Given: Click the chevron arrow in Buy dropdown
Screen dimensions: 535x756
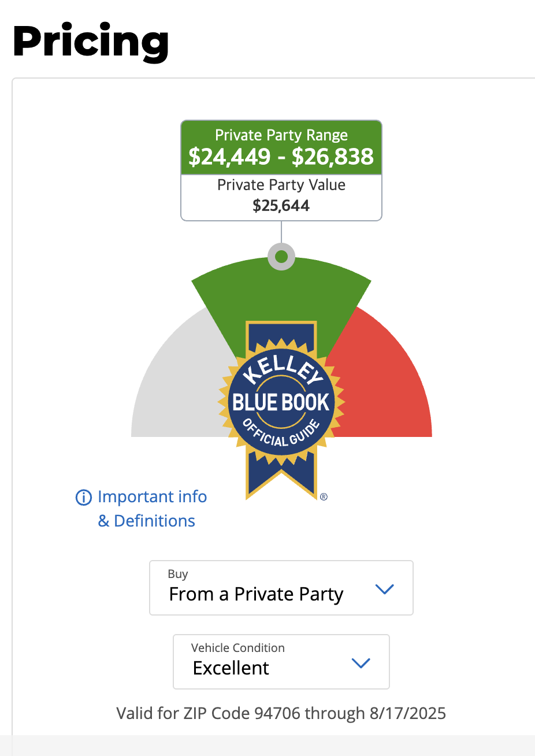Looking at the screenshot, I should click(384, 589).
